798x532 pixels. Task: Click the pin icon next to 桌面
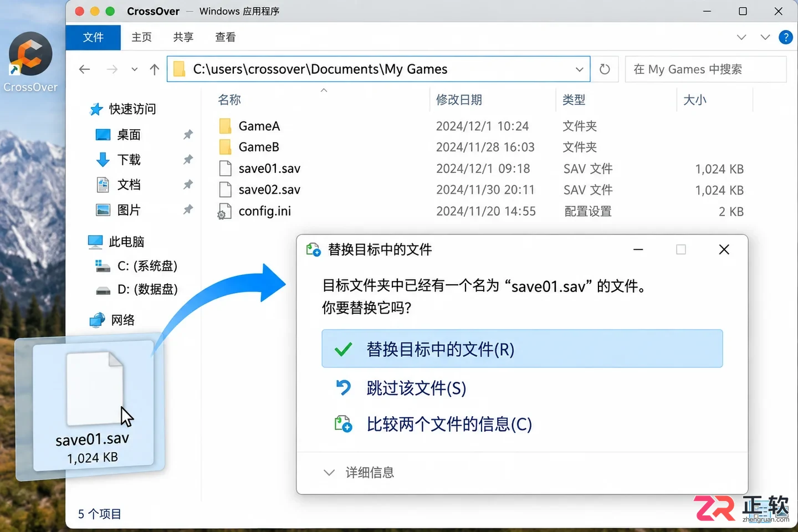pyautogui.click(x=188, y=134)
